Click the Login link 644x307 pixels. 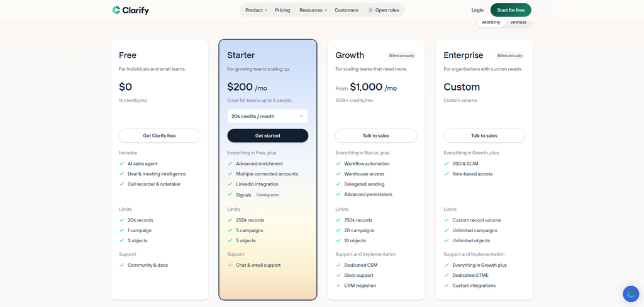coord(477,10)
